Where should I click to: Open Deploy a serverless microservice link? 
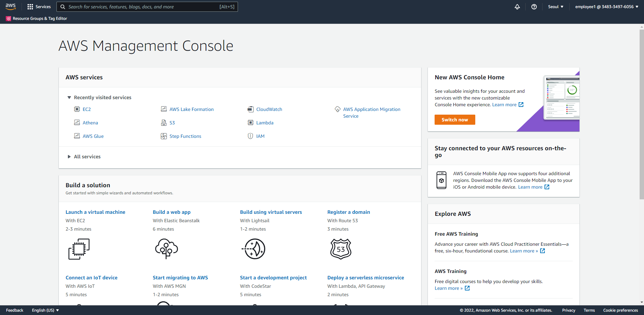[x=366, y=278]
